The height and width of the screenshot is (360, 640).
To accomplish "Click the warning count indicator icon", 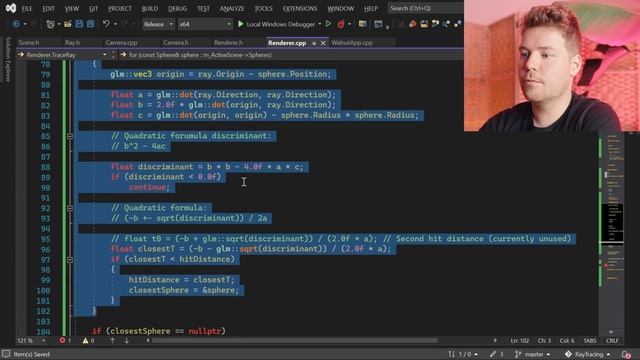I will click(85, 340).
